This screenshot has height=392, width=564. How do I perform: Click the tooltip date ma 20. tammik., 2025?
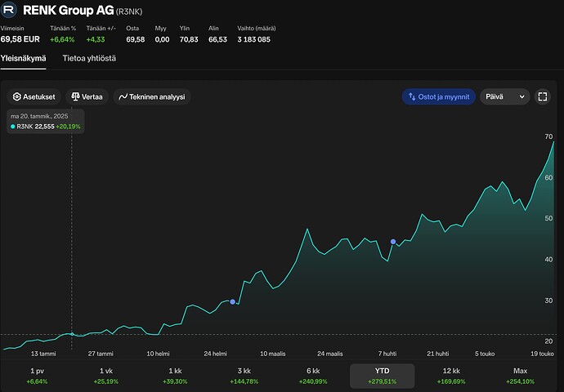pos(39,116)
